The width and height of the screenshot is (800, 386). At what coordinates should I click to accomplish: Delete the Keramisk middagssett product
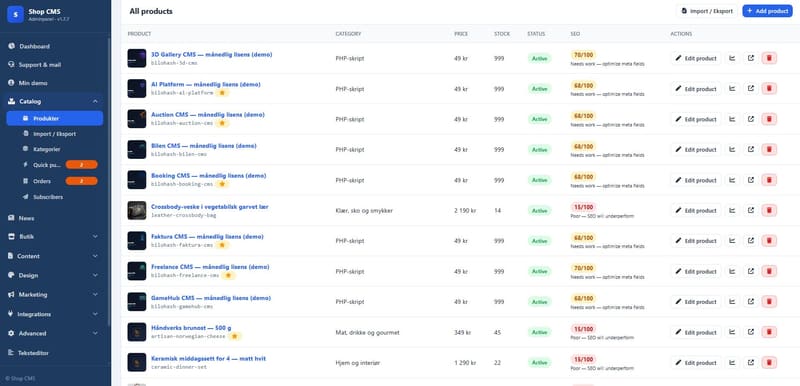(x=769, y=363)
